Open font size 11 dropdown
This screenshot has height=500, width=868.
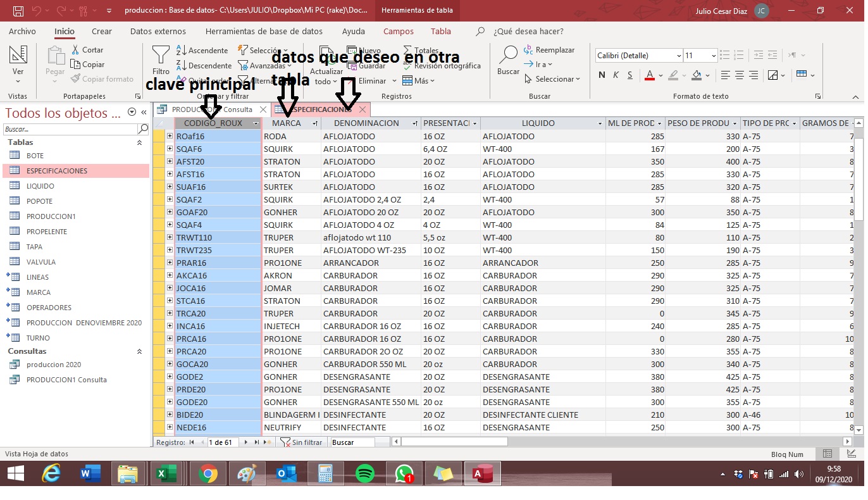click(713, 56)
